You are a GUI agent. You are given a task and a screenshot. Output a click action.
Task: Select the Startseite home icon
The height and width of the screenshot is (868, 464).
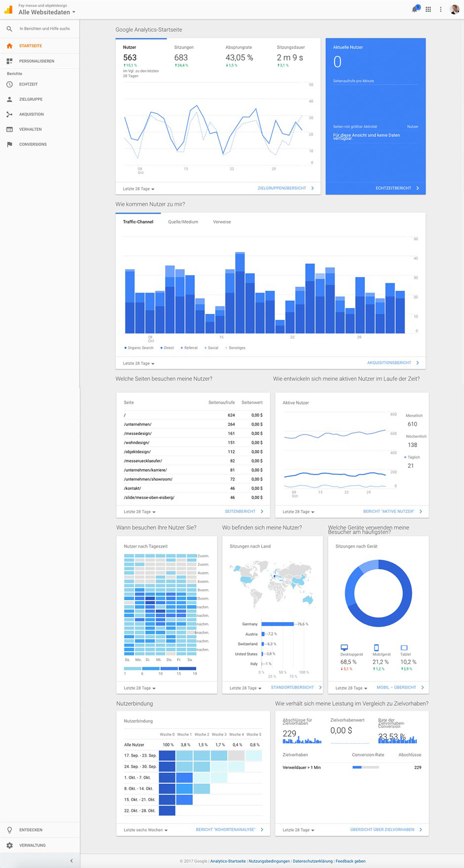pos(9,46)
